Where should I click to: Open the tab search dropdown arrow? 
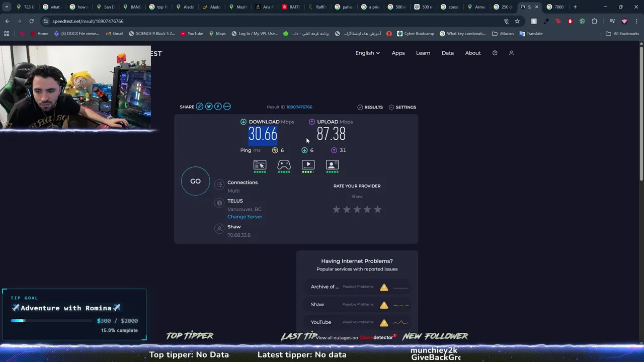[x=7, y=7]
